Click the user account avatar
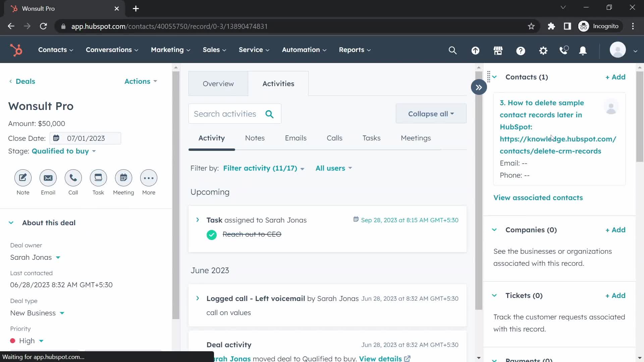This screenshot has width=644, height=362. coord(618,50)
